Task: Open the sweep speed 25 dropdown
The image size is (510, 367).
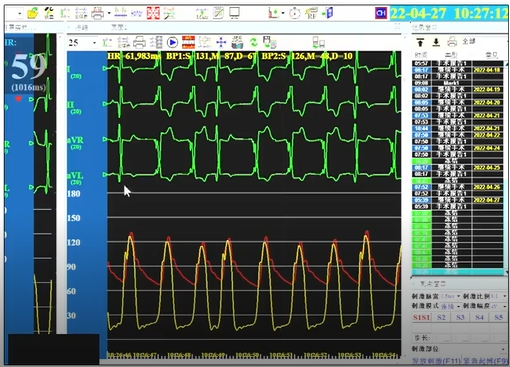Action: click(82, 43)
